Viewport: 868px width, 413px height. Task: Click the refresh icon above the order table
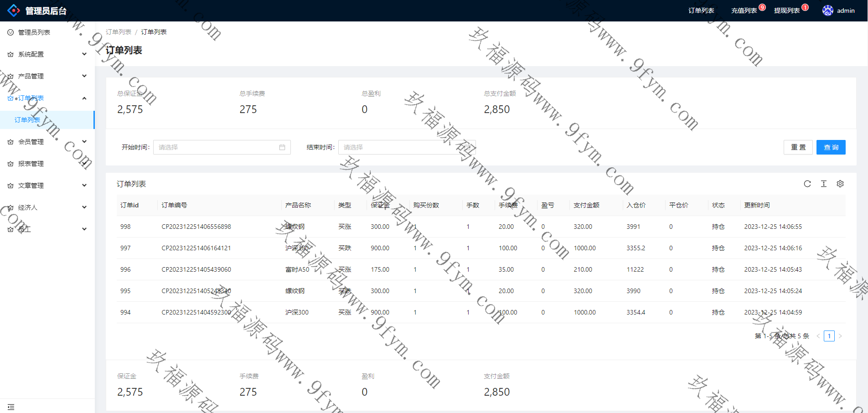pyautogui.click(x=807, y=184)
